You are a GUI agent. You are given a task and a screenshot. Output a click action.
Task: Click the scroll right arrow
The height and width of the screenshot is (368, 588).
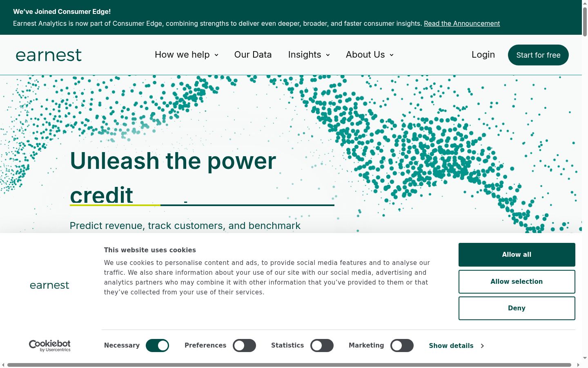click(578, 365)
